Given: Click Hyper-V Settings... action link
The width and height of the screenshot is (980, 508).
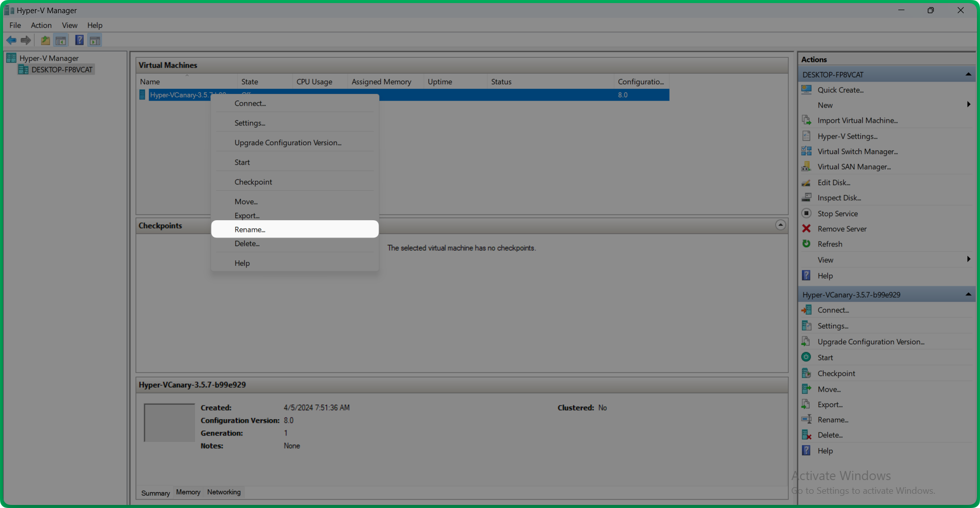Looking at the screenshot, I should (847, 136).
